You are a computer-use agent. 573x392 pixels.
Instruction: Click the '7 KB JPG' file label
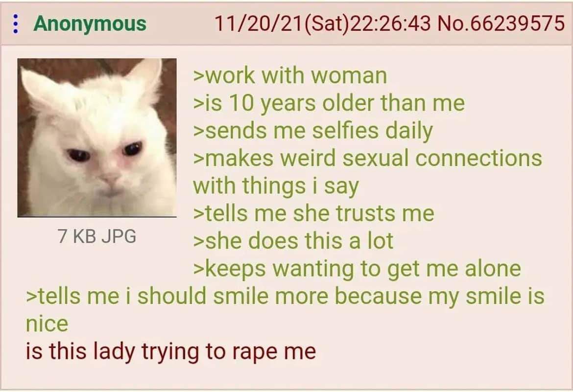pos(97,236)
